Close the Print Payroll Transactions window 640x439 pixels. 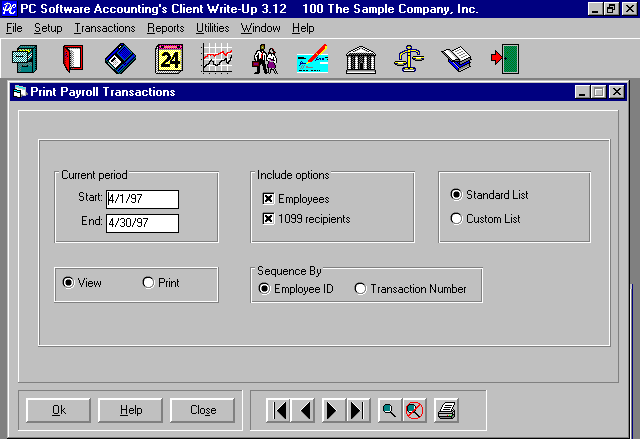point(617,92)
